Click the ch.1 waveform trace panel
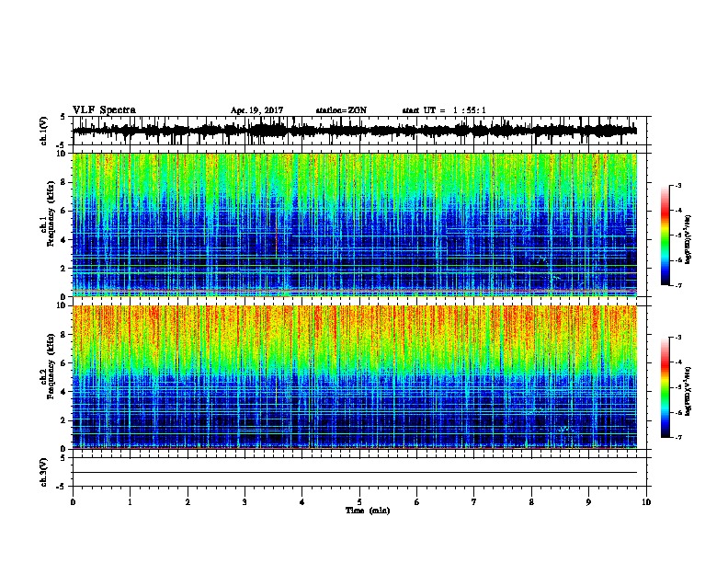Viewport: 728px width, 563px height. click(x=359, y=131)
